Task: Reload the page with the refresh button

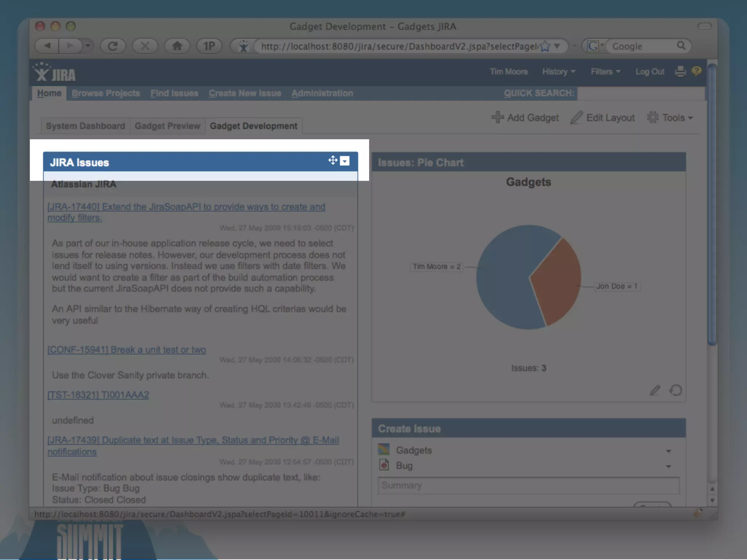Action: [x=113, y=46]
